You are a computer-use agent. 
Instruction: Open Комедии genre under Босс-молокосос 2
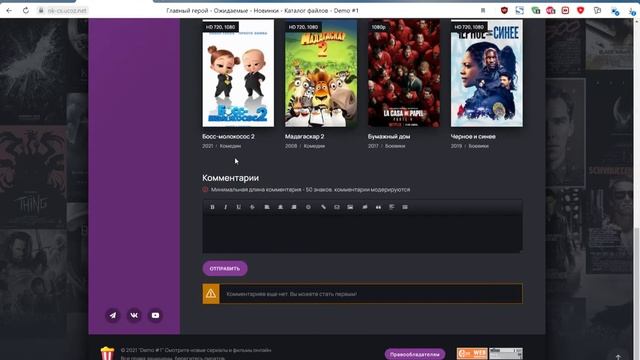(230, 146)
